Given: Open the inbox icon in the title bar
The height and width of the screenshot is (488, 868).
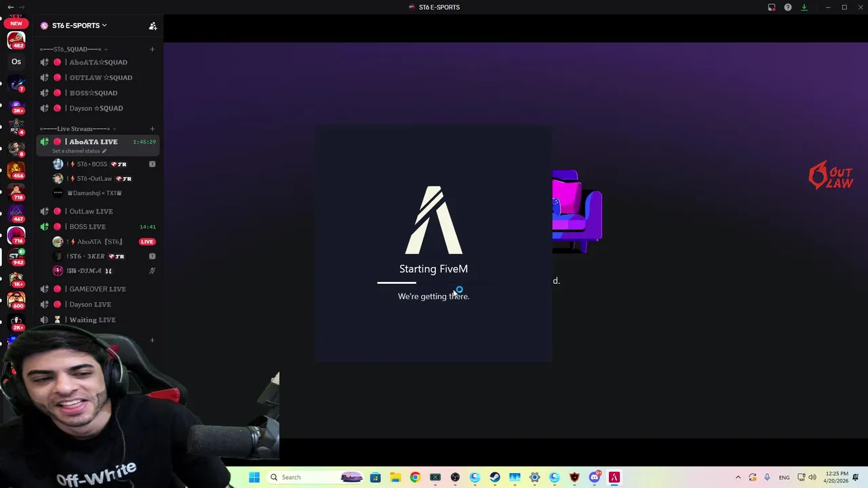Looking at the screenshot, I should coord(772,7).
